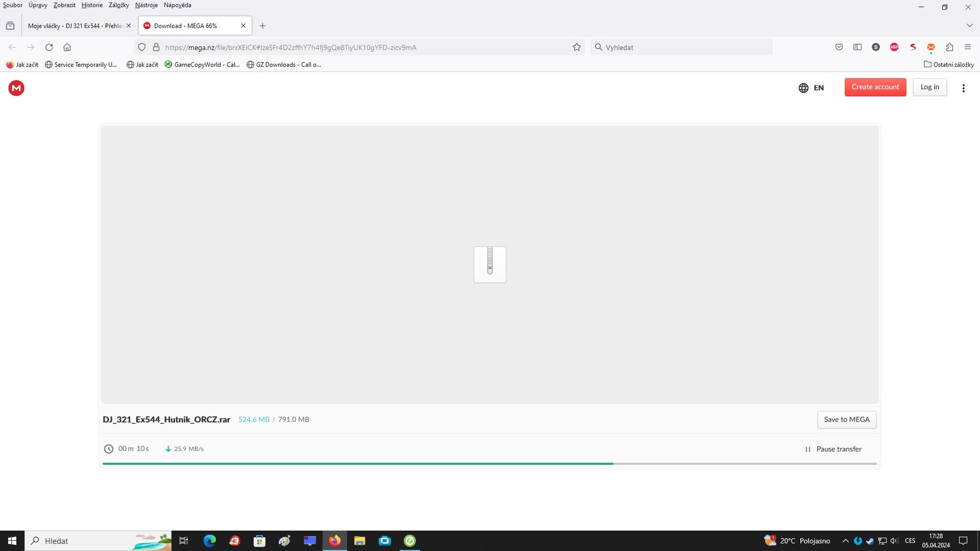Reload the current page

click(49, 47)
